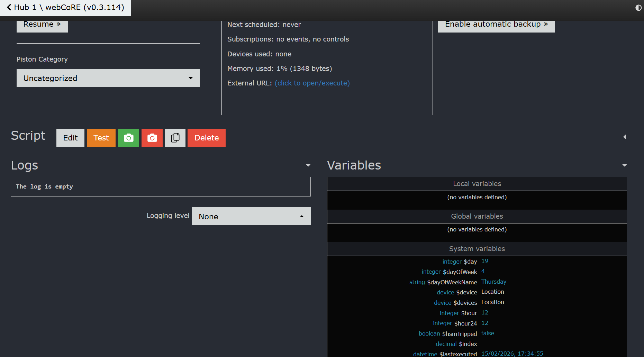Image resolution: width=644 pixels, height=357 pixels.
Task: Take a green snapshot of the piston
Action: pos(128,138)
